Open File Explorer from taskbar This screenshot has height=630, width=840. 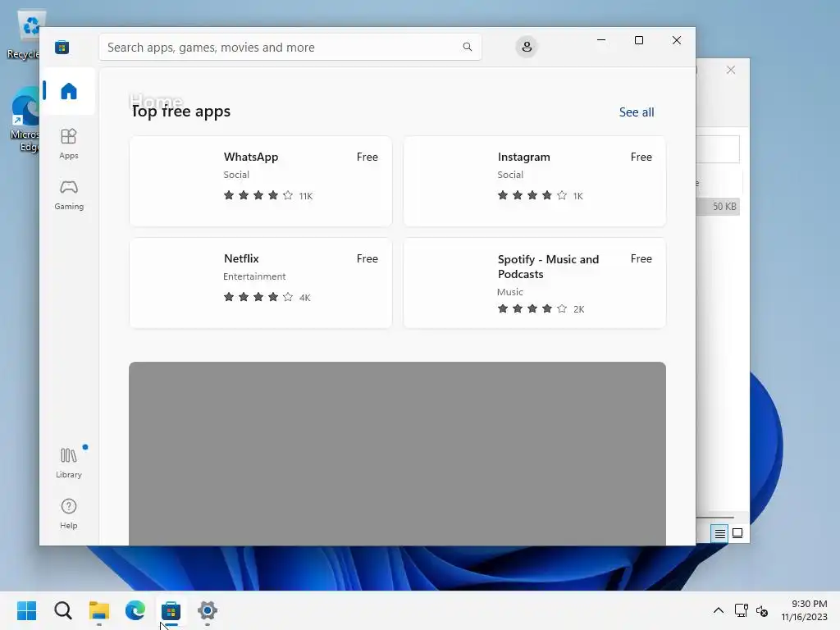tap(99, 610)
